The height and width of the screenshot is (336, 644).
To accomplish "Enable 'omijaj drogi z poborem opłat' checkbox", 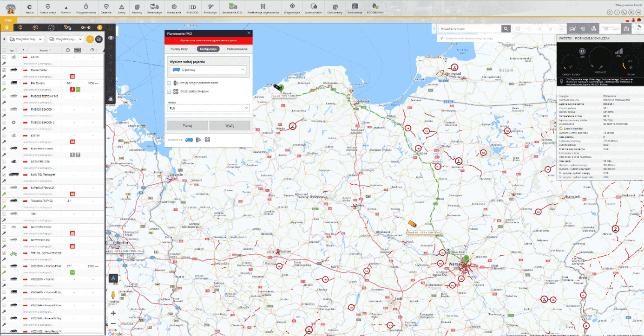I will click(x=170, y=83).
